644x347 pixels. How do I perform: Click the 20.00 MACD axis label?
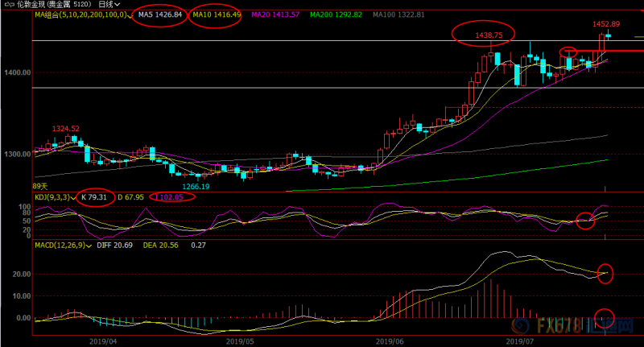(x=22, y=275)
